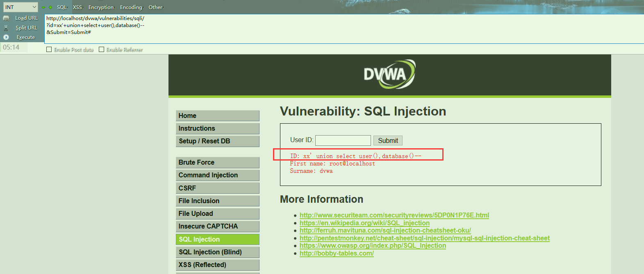The width and height of the screenshot is (644, 274).
Task: Go to SQL Injection (Blind) page
Action: 217,252
